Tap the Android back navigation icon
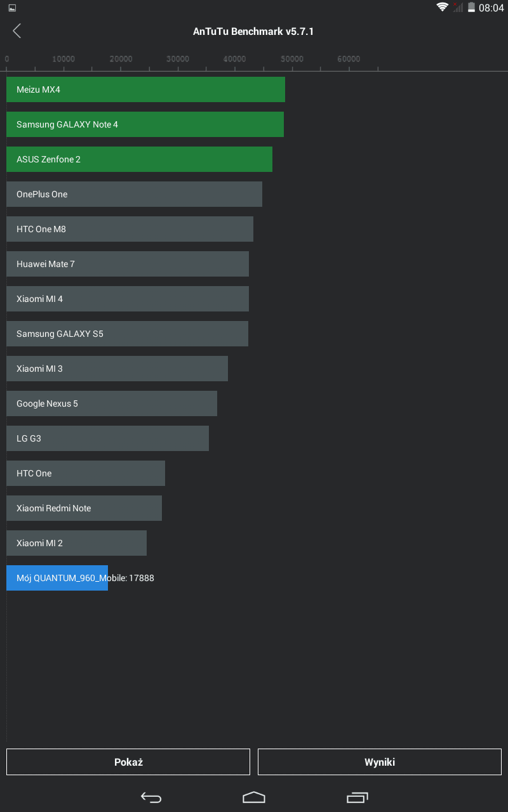508x812 pixels. click(151, 797)
